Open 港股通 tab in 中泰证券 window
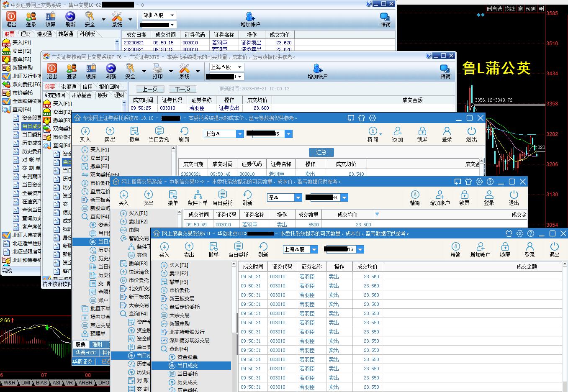Screen dimensions: 568x392 point(44,34)
